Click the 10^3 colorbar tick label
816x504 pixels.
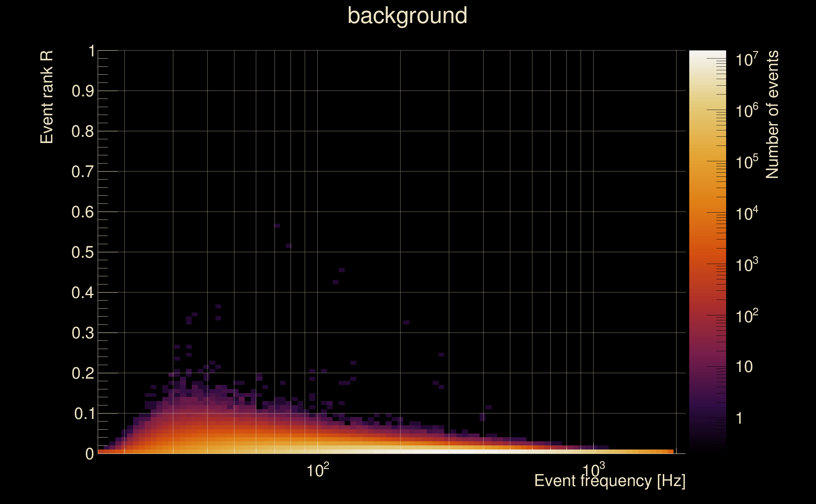pyautogui.click(x=747, y=265)
